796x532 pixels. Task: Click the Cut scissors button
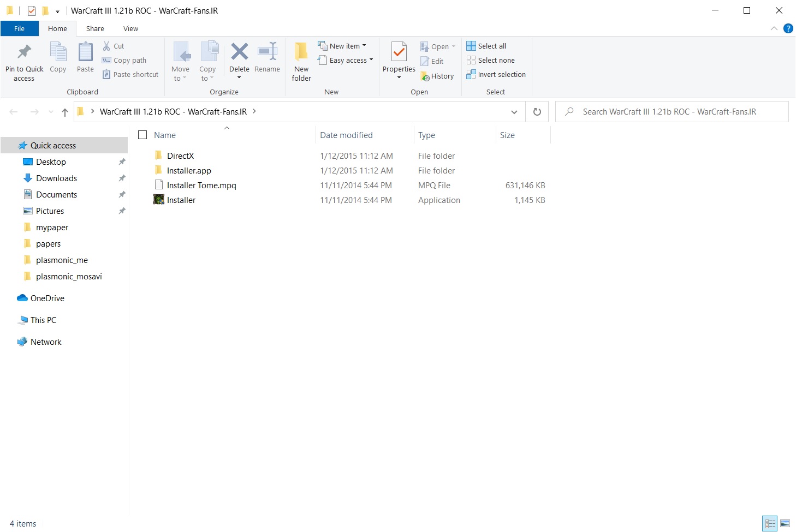(114, 46)
